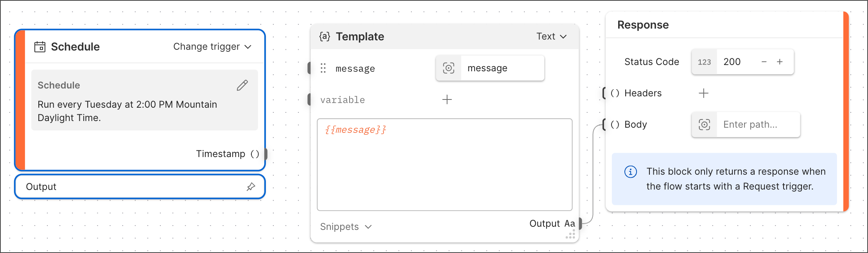Click the drag handle beside message variable

pyautogui.click(x=323, y=69)
